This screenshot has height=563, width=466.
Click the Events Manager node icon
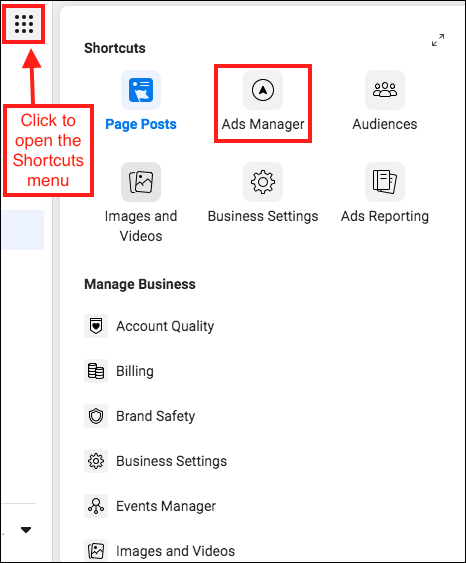tap(96, 506)
